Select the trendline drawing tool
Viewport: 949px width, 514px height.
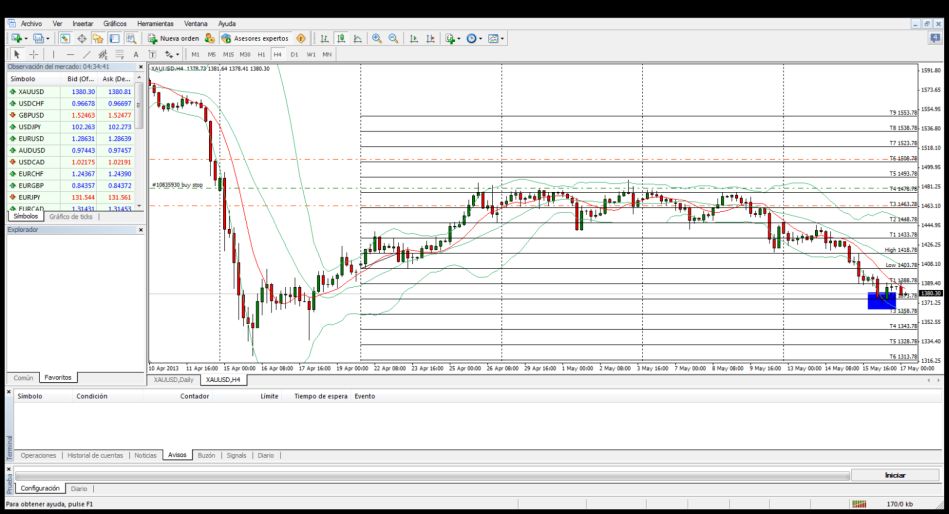click(87, 54)
